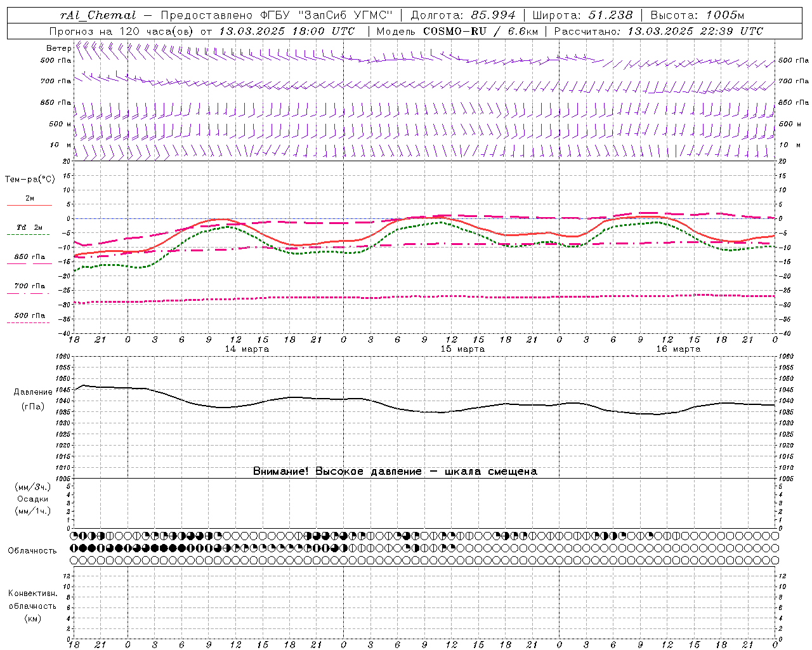The height and width of the screenshot is (650, 812).
Task: Click the Долгота: 85.994 value
Action: (463, 15)
